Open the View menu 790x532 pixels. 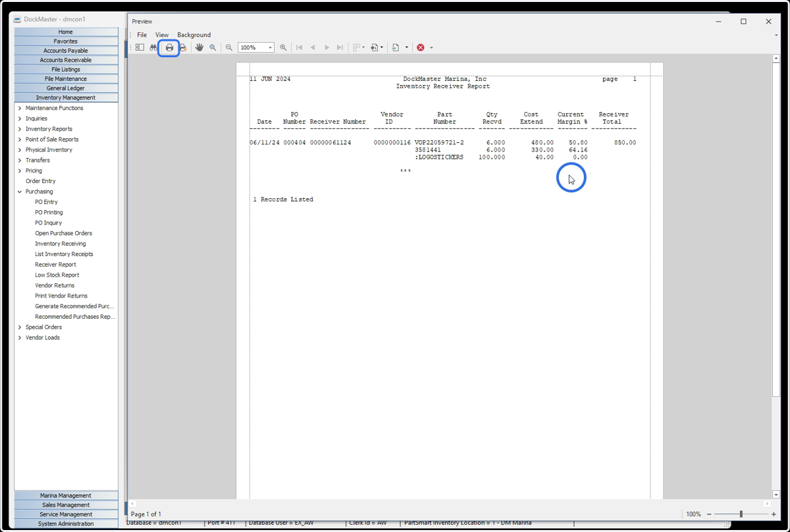162,35
